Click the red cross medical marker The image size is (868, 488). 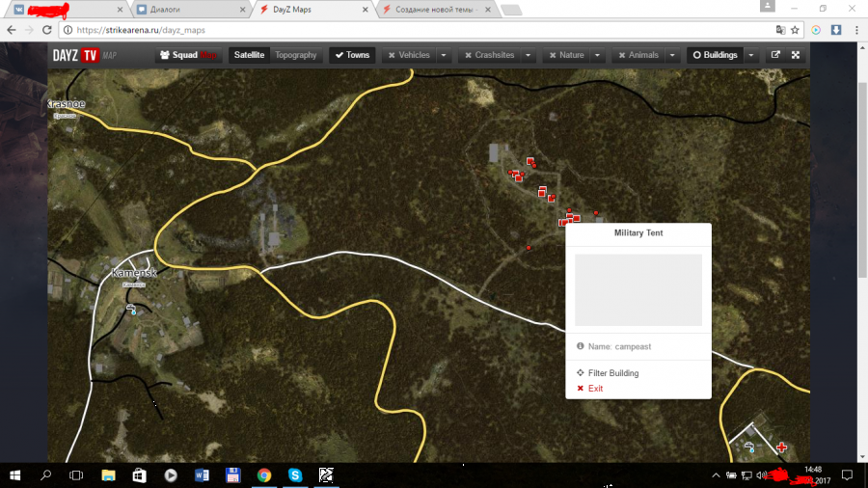(781, 447)
